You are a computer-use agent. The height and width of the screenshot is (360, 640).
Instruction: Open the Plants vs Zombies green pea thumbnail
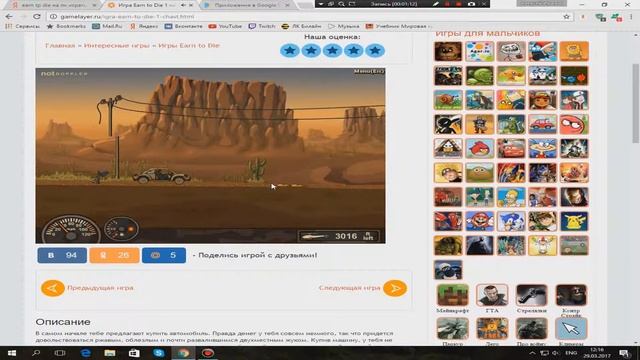pyautogui.click(x=480, y=76)
